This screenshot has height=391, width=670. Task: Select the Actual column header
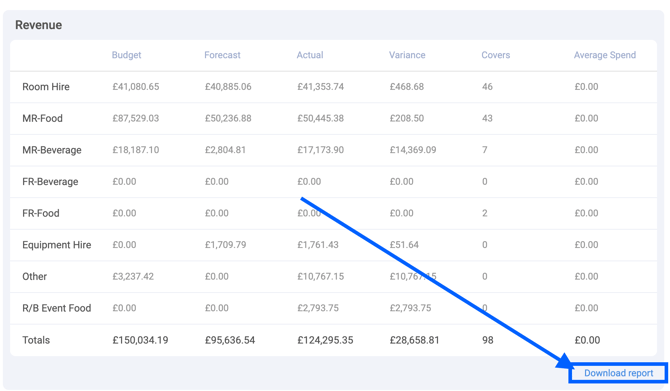310,55
